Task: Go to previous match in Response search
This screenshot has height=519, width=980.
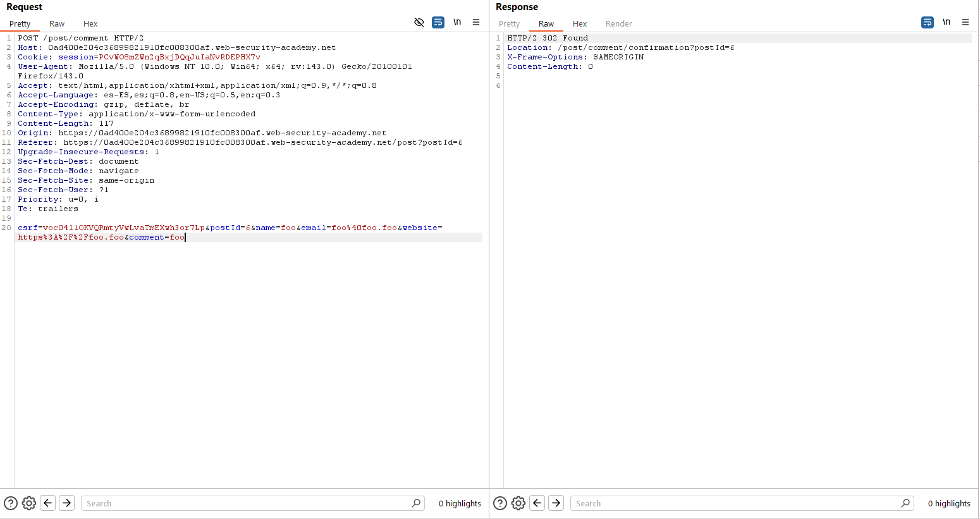Action: point(537,503)
